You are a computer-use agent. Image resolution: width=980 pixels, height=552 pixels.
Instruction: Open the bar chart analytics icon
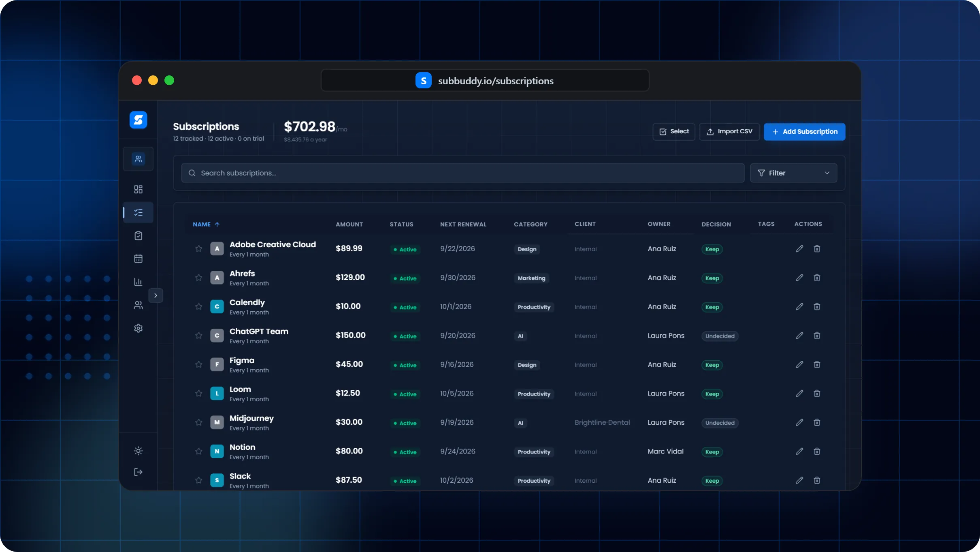click(138, 282)
